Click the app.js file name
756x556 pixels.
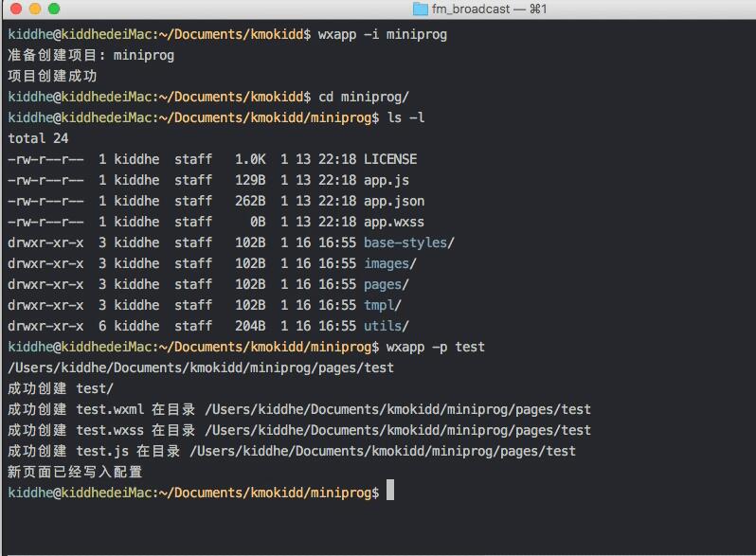(386, 180)
